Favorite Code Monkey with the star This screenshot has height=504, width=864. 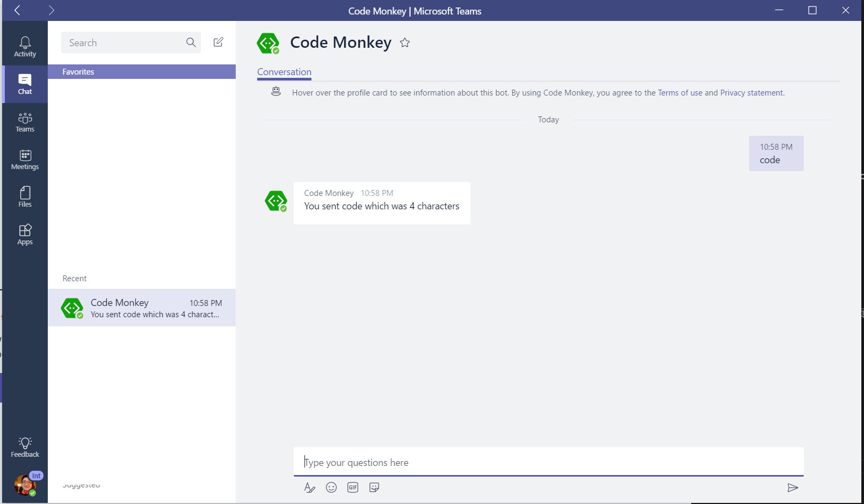[x=405, y=43]
